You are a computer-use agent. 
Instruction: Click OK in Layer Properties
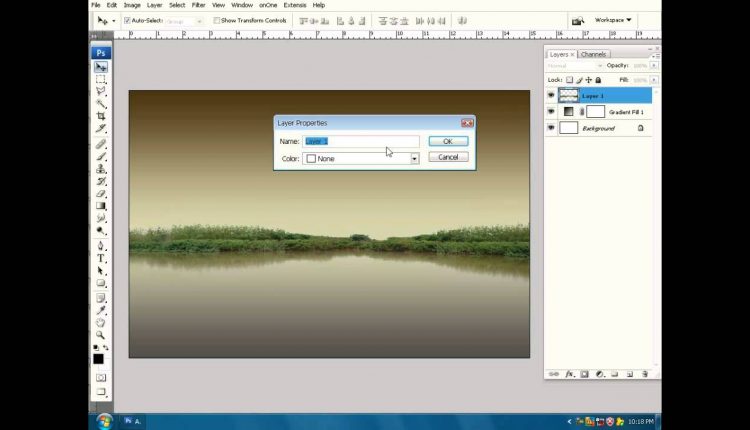pyautogui.click(x=448, y=141)
